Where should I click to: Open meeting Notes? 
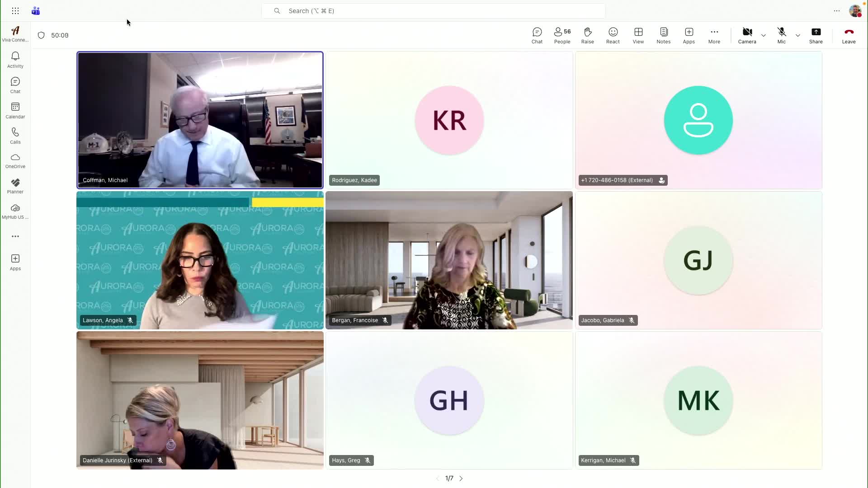click(663, 35)
